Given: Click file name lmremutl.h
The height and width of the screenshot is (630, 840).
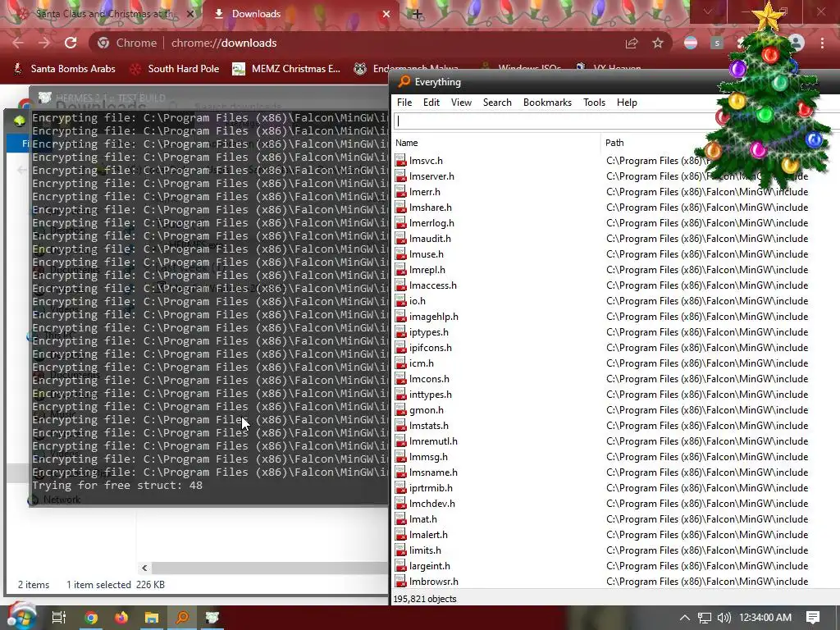Looking at the screenshot, I should click(x=433, y=441).
